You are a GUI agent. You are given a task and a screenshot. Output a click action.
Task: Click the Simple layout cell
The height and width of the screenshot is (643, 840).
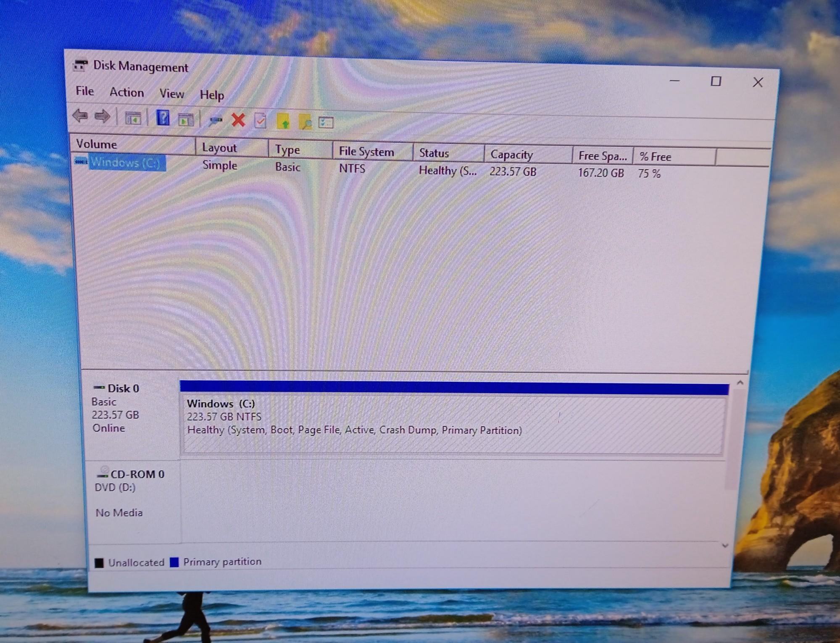pos(220,165)
